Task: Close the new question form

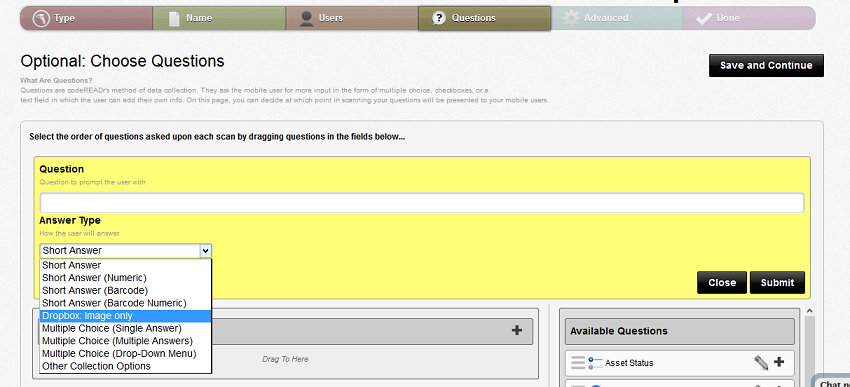Action: tap(722, 282)
